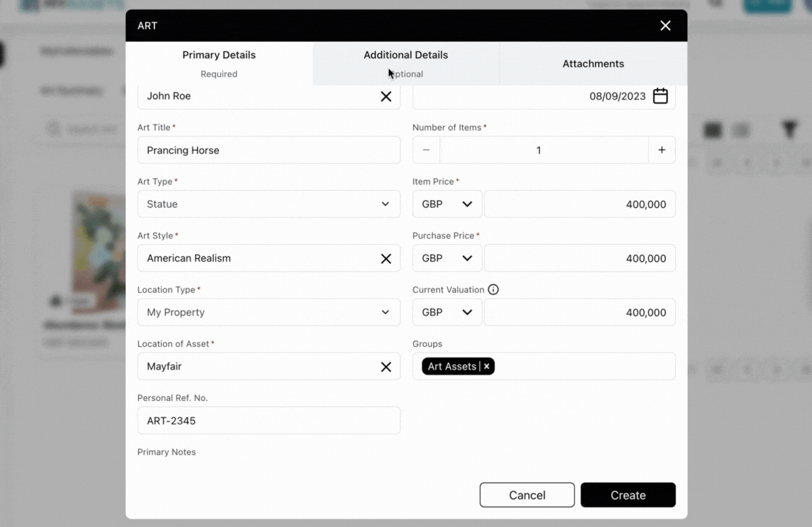Clear the American Realism art style

[x=386, y=259]
